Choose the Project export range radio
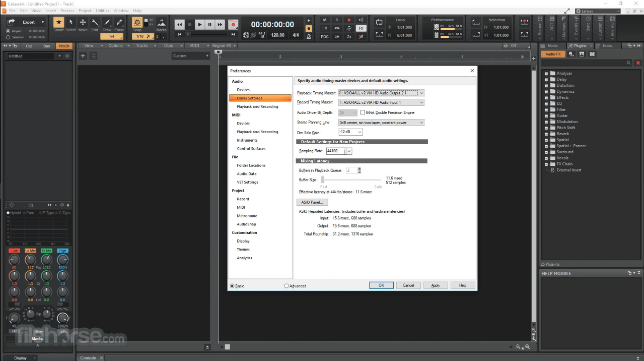Image resolution: width=644 pixels, height=361 pixels. pos(8,31)
